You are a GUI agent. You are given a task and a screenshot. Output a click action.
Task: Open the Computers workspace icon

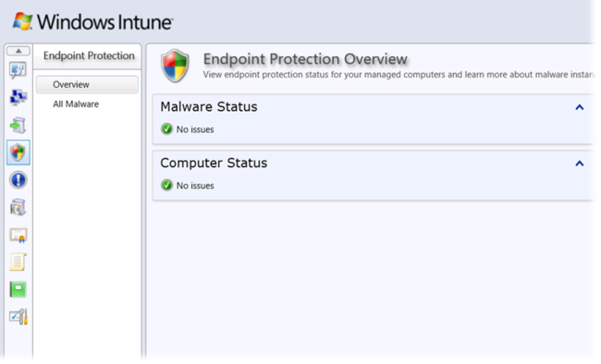pyautogui.click(x=18, y=98)
